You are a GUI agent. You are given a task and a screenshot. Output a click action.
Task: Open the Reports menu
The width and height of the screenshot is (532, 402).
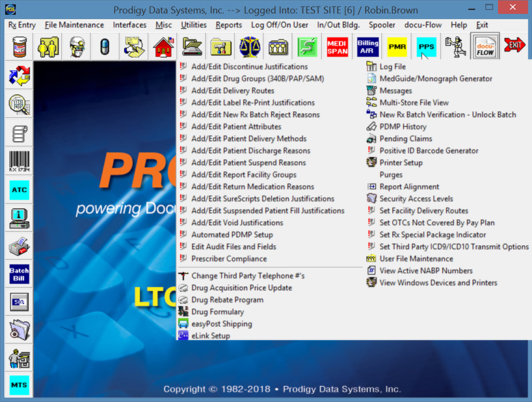228,25
